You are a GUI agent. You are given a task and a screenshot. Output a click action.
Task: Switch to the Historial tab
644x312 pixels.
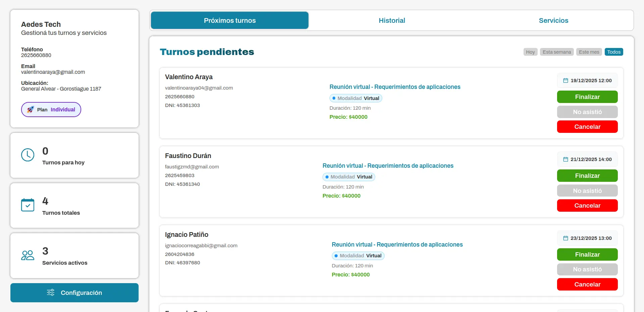pos(392,20)
